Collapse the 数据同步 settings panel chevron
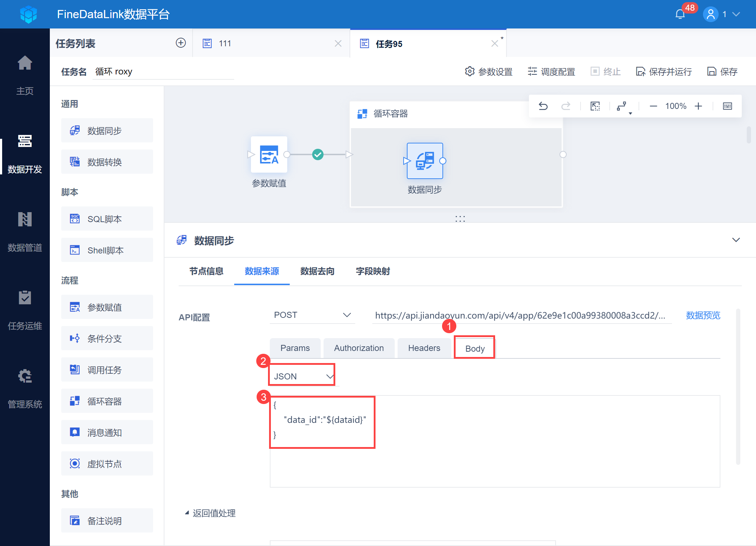Viewport: 756px width, 546px height. click(x=736, y=240)
